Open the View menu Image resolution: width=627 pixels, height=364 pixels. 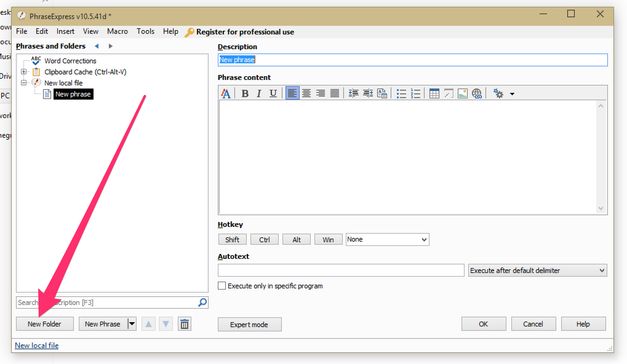click(91, 31)
